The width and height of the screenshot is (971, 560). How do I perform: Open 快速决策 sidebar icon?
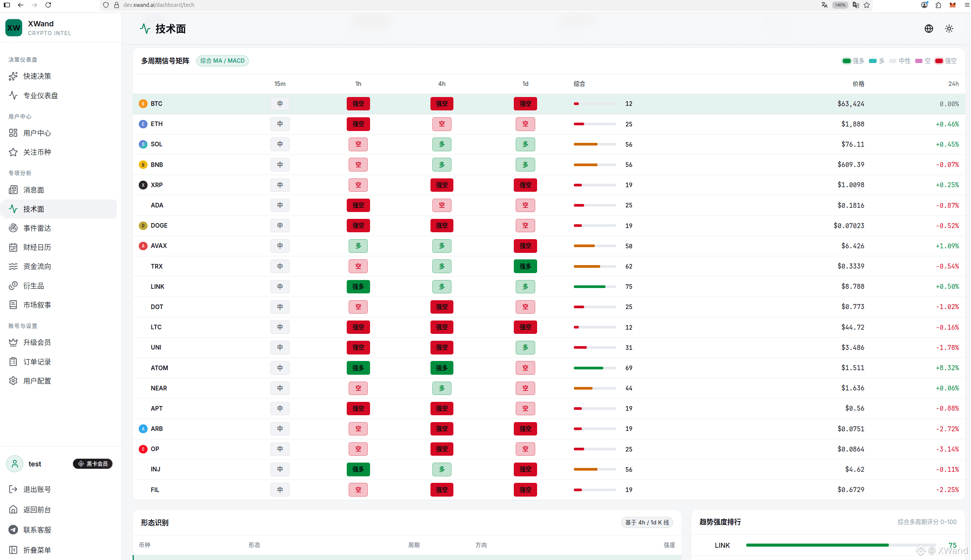(x=13, y=76)
